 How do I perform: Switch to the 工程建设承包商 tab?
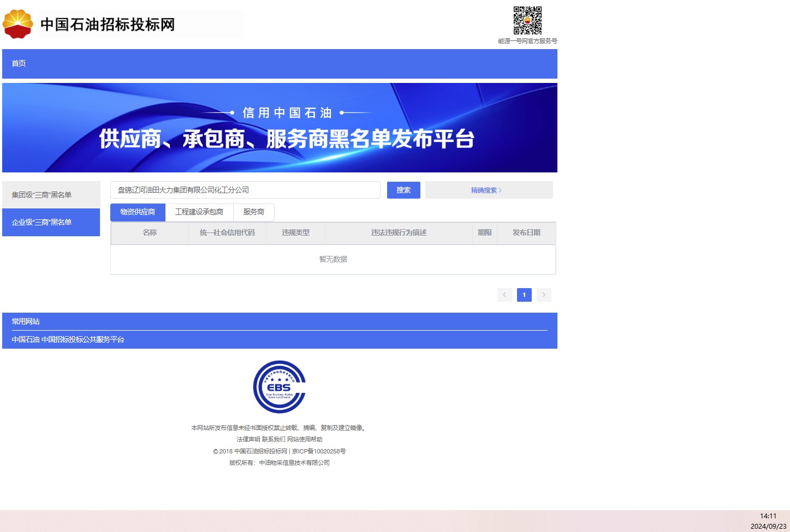pyautogui.click(x=199, y=212)
